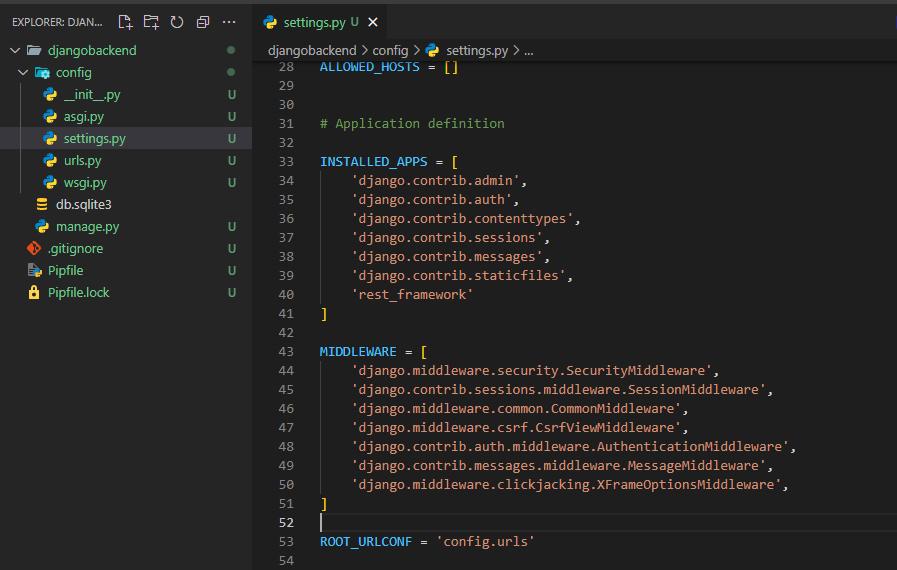Collapse the config folder chevron

tap(23, 73)
